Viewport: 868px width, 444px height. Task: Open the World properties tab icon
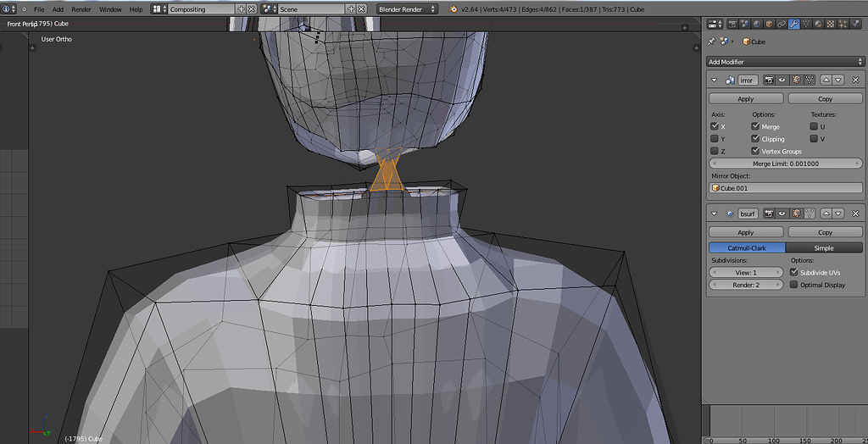pyautogui.click(x=757, y=24)
